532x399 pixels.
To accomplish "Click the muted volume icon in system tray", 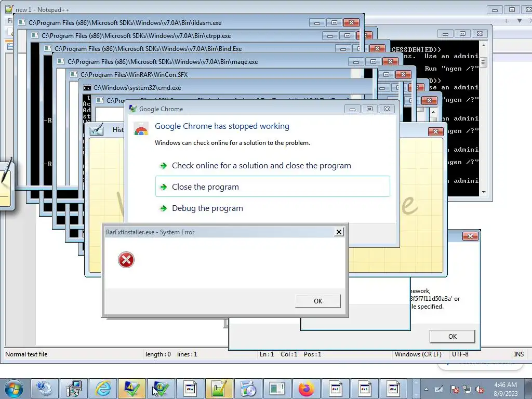I will (480, 389).
